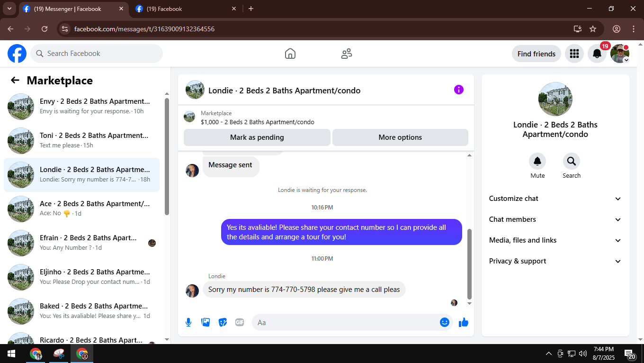Search in conversation magnifier icon

[x=572, y=161]
